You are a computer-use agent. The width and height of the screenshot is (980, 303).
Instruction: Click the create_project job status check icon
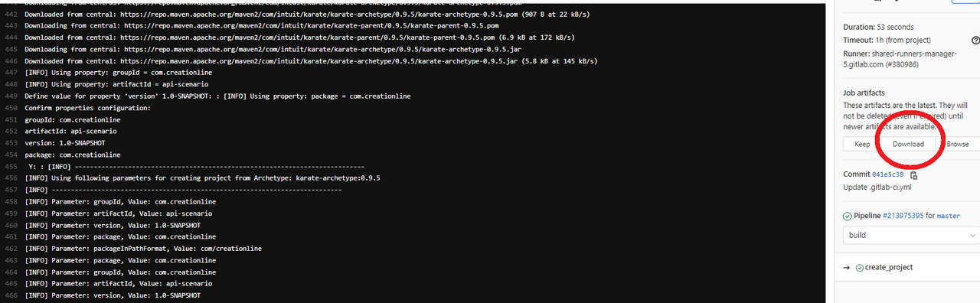(x=860, y=267)
